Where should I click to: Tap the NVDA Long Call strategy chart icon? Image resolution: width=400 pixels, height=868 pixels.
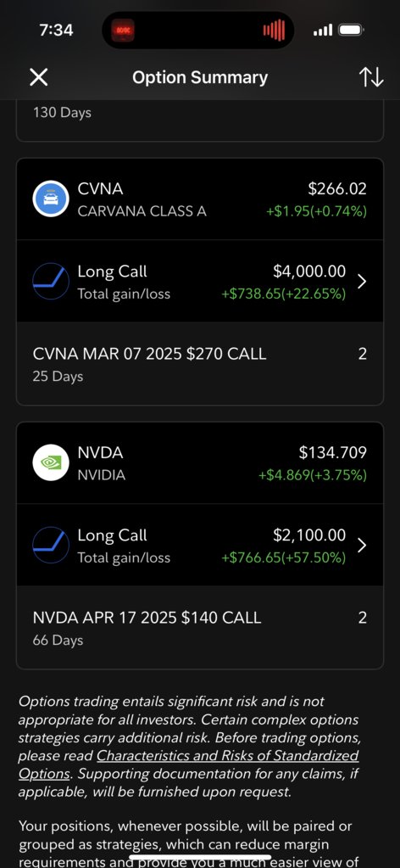pos(51,545)
